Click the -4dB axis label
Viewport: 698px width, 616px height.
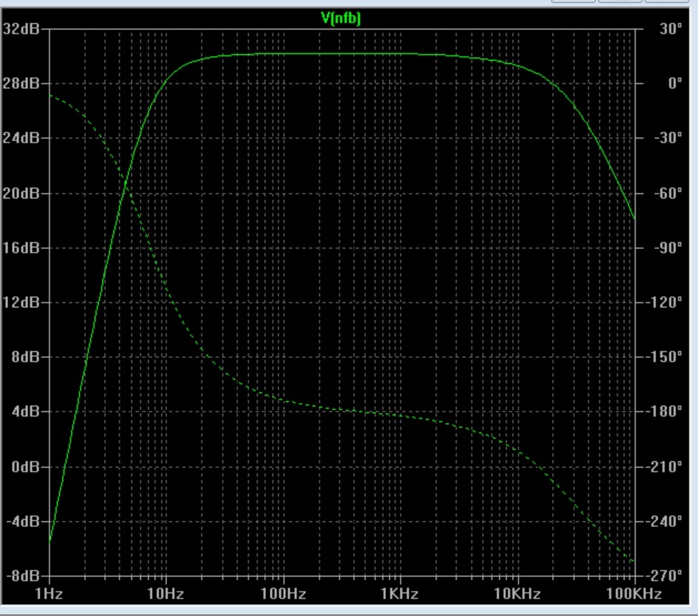(x=23, y=521)
